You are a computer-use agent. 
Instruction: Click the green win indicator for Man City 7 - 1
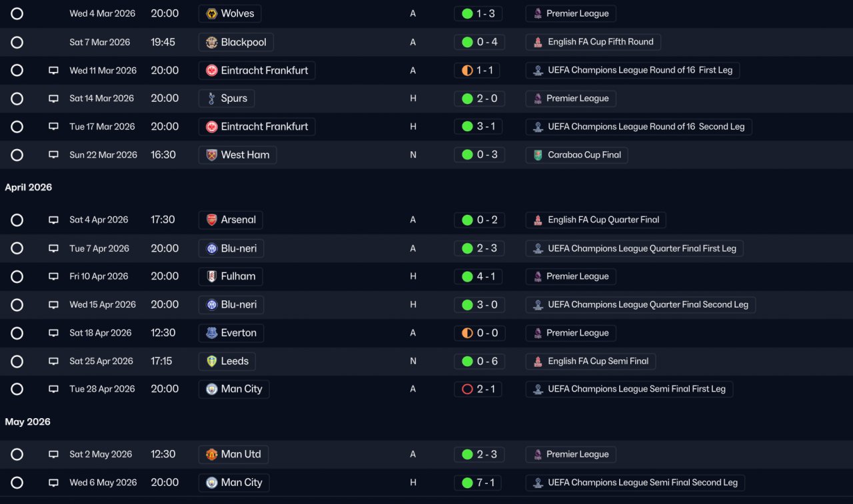coord(467,483)
